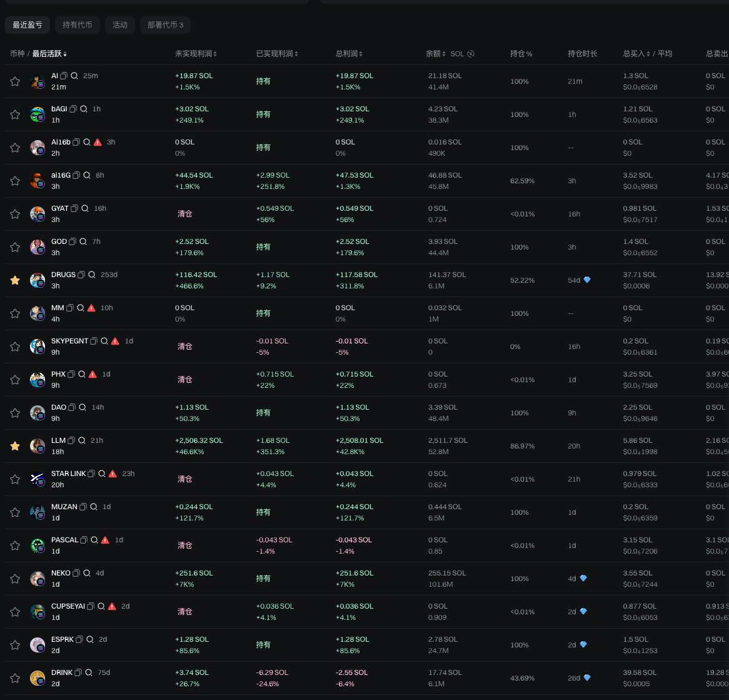Click DRUGS unrealized profit +116.42 SOL
Image resolution: width=729 pixels, height=700 pixels.
click(x=196, y=275)
